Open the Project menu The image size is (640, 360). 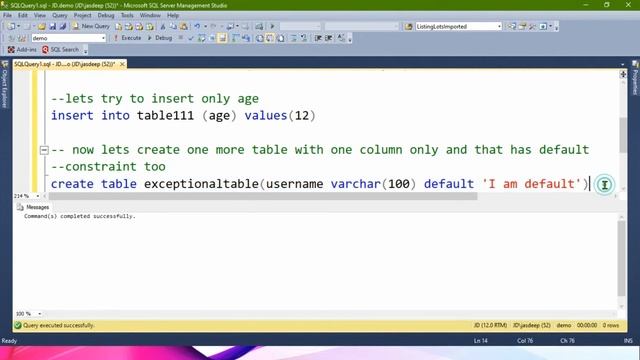pyautogui.click(x=82, y=15)
